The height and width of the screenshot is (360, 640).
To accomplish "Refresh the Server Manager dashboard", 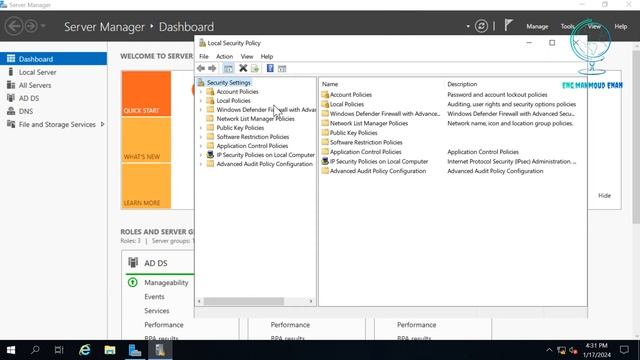I will (x=481, y=26).
